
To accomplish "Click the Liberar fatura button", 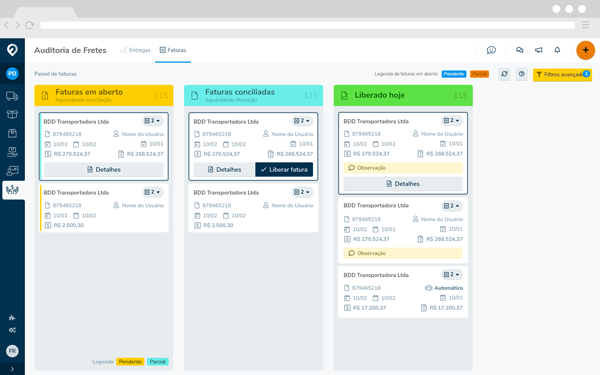I will [x=284, y=170].
